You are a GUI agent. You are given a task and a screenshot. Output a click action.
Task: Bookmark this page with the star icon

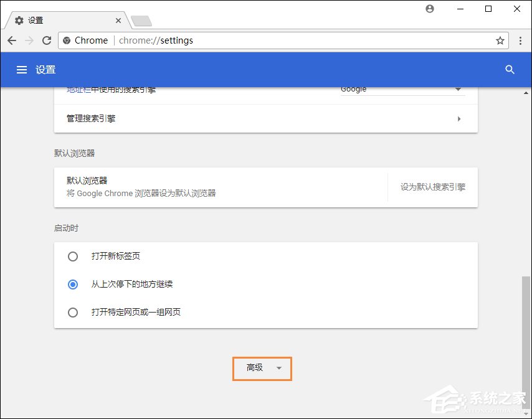point(500,40)
